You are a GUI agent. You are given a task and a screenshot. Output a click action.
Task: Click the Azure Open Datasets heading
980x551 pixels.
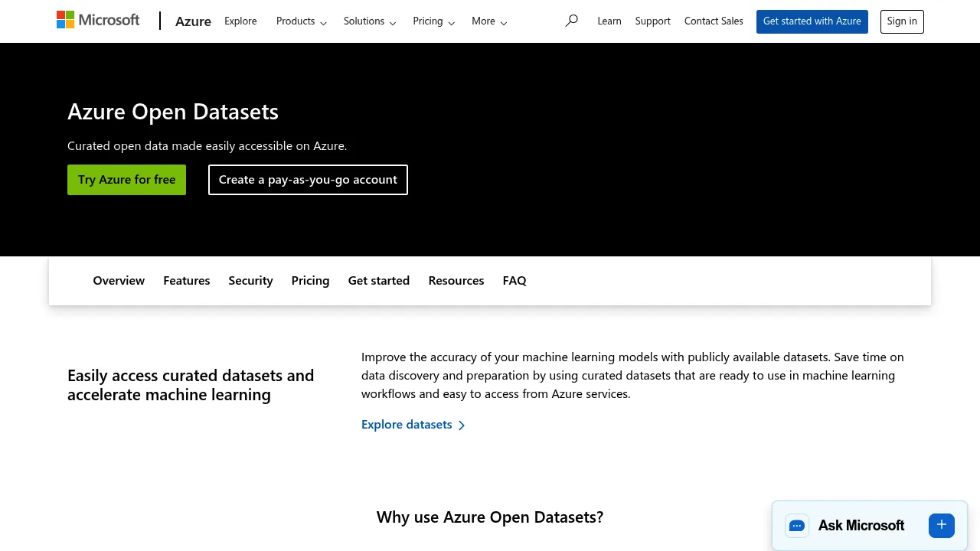click(x=173, y=112)
